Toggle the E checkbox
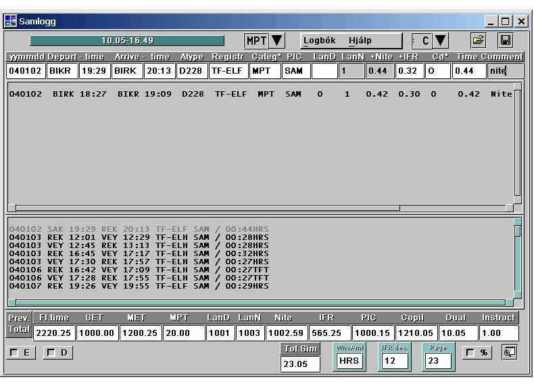Image resolution: width=534 pixels, height=392 pixels. point(15,352)
